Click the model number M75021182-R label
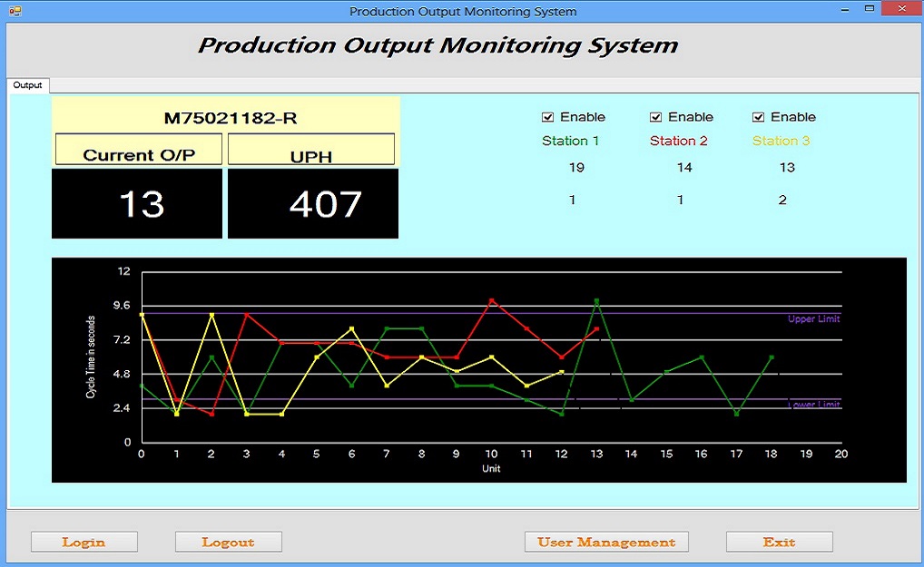The width and height of the screenshot is (924, 567). click(224, 118)
